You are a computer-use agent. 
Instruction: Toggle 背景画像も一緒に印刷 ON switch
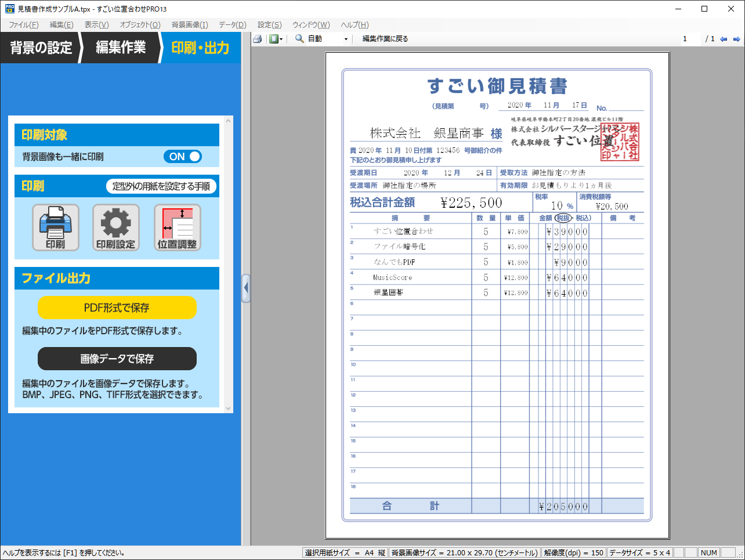[x=183, y=157]
